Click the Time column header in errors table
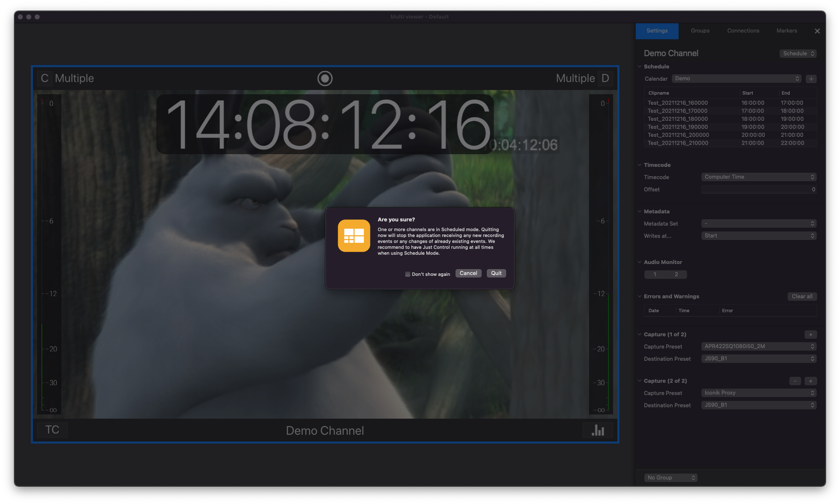The width and height of the screenshot is (840, 504). (x=697, y=311)
